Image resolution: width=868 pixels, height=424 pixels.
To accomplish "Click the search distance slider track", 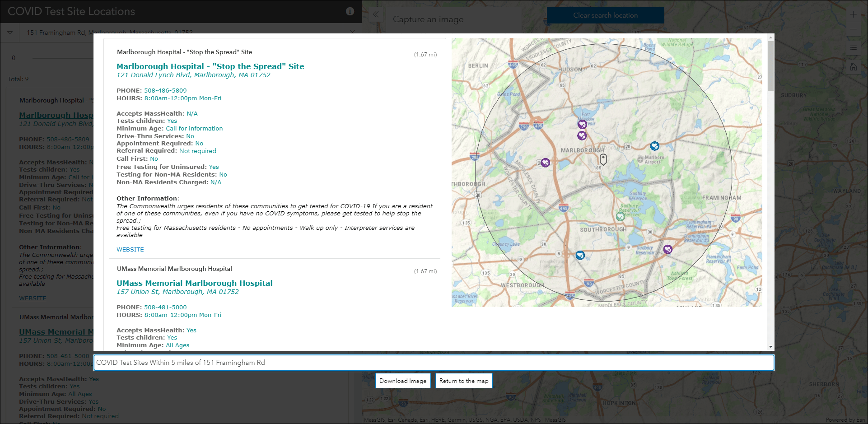I will 63,58.
